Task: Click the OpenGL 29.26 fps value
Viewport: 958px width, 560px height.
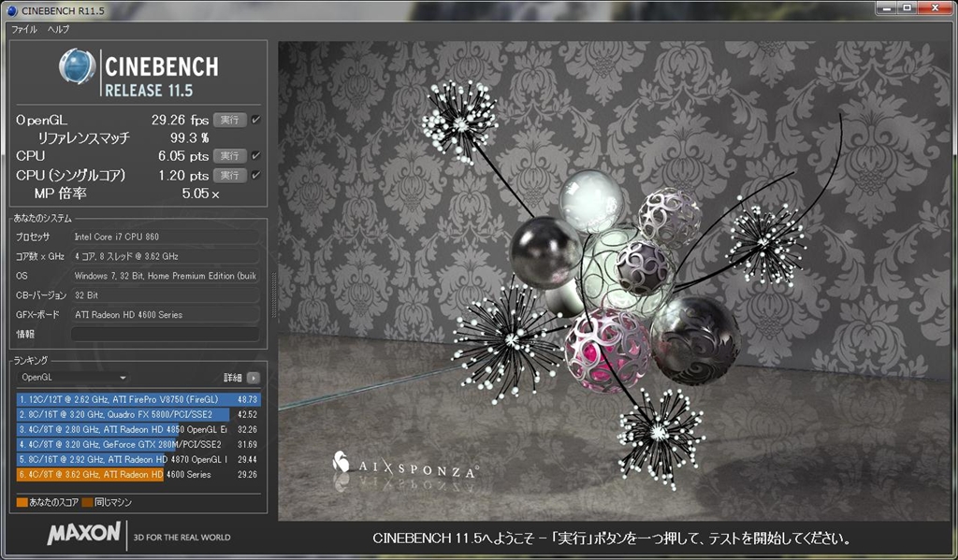Action: (180, 121)
